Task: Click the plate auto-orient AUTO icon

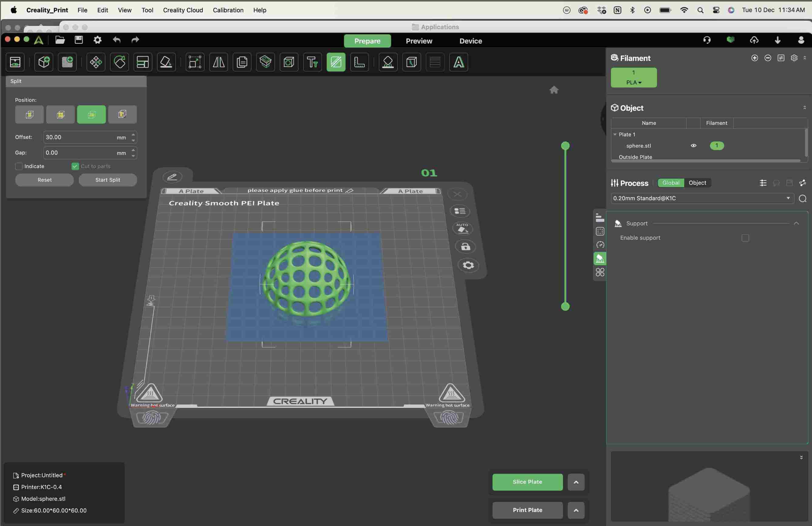Action: tap(463, 228)
